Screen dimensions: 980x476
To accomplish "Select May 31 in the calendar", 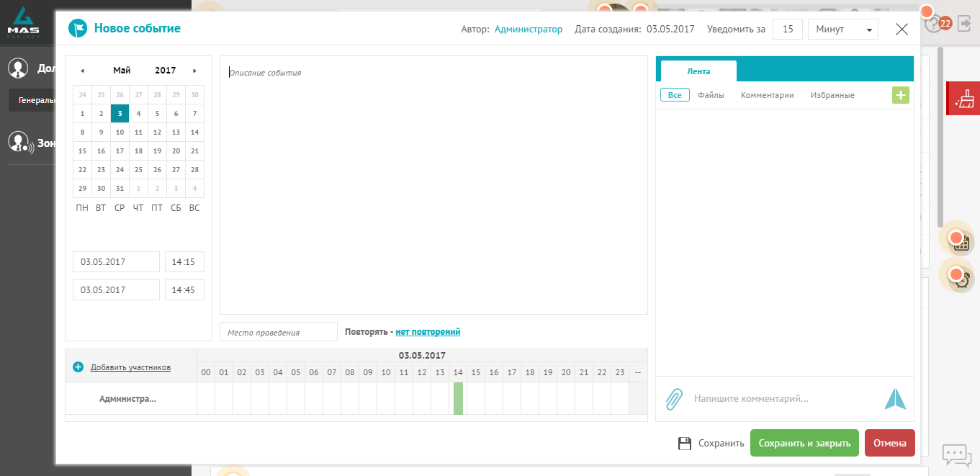I will pos(120,189).
